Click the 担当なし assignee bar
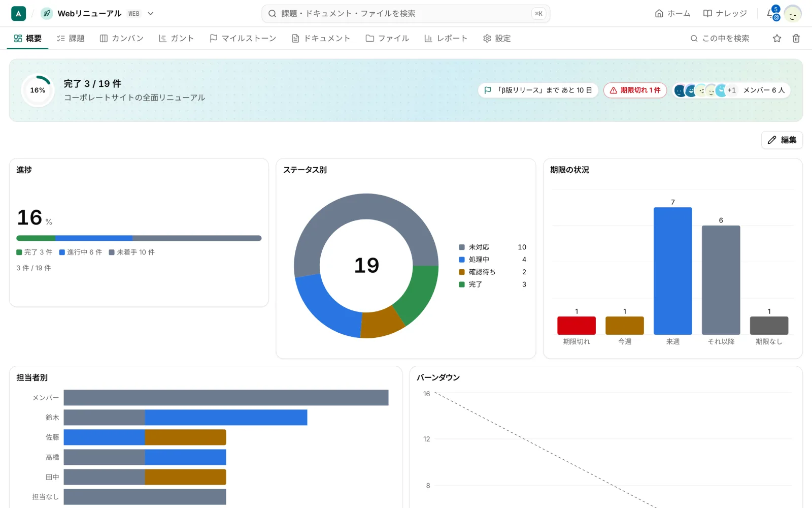Viewport: 812px width, 508px height. pyautogui.click(x=145, y=497)
